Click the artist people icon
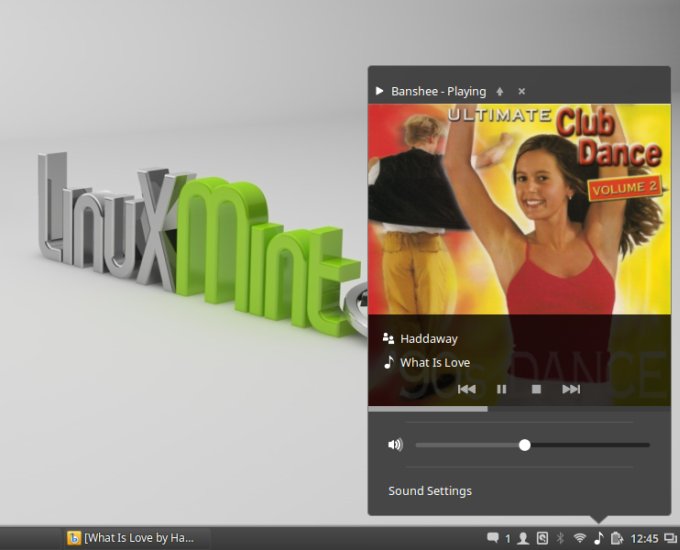Viewport: 680px width, 550px height. 388,338
